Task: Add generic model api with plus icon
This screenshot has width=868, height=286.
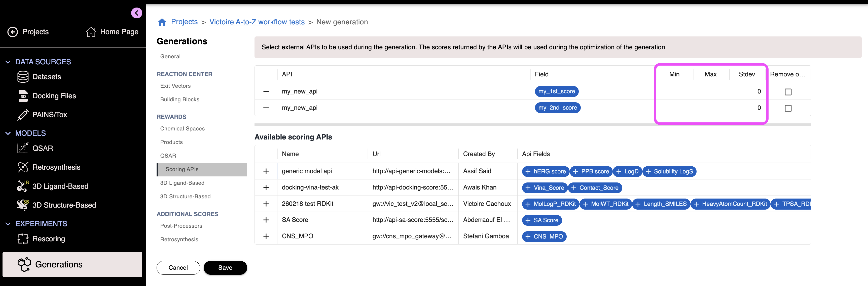Action: (x=266, y=171)
